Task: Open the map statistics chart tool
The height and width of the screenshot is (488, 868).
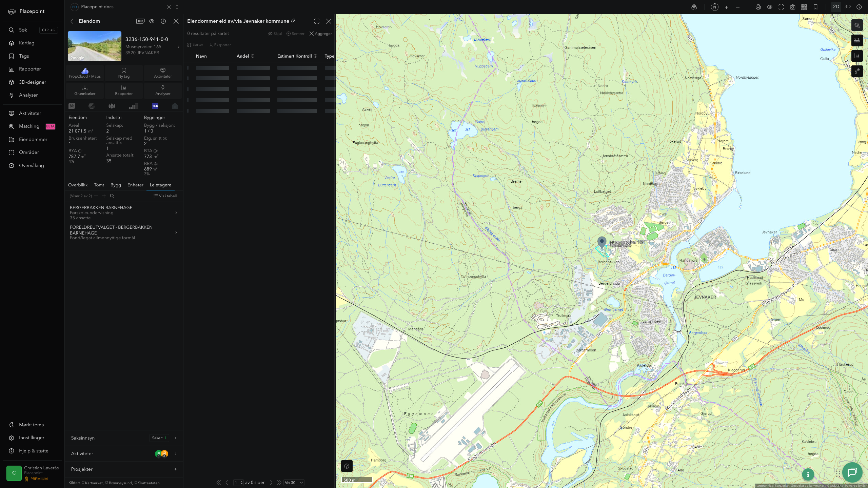Action: (857, 56)
